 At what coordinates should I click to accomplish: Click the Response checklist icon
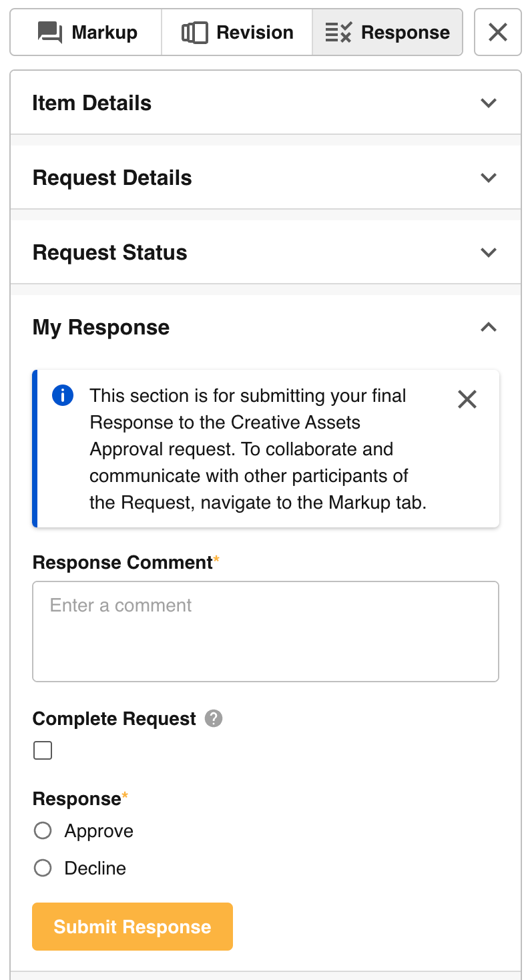(338, 32)
